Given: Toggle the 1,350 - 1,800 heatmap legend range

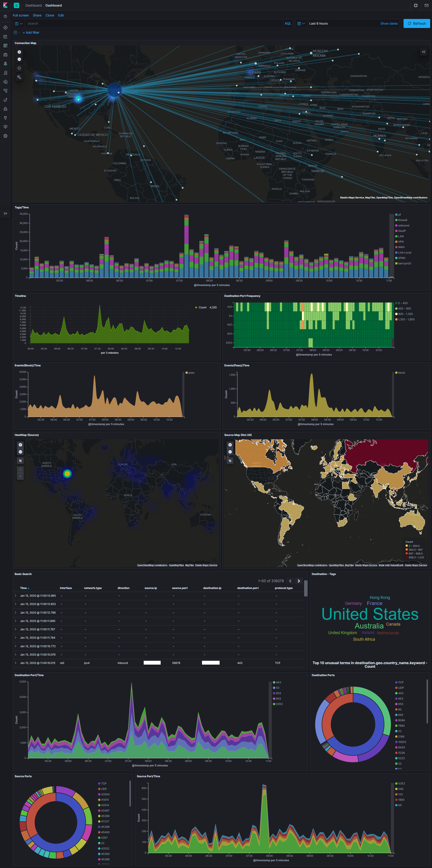Looking at the screenshot, I should coord(405,319).
